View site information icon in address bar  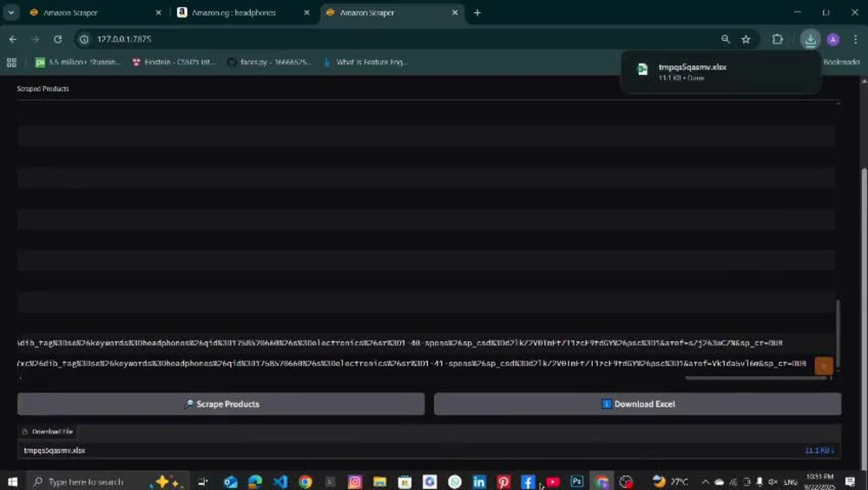click(x=84, y=39)
